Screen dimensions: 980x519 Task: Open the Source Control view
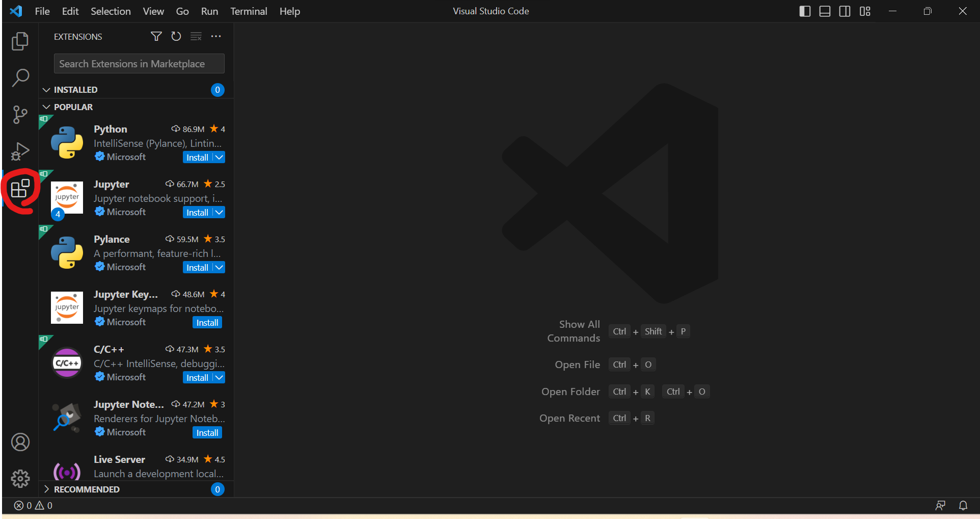[x=20, y=115]
